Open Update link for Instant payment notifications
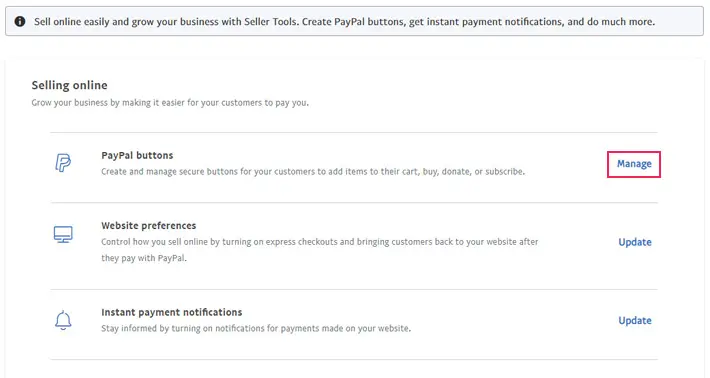 coord(635,321)
